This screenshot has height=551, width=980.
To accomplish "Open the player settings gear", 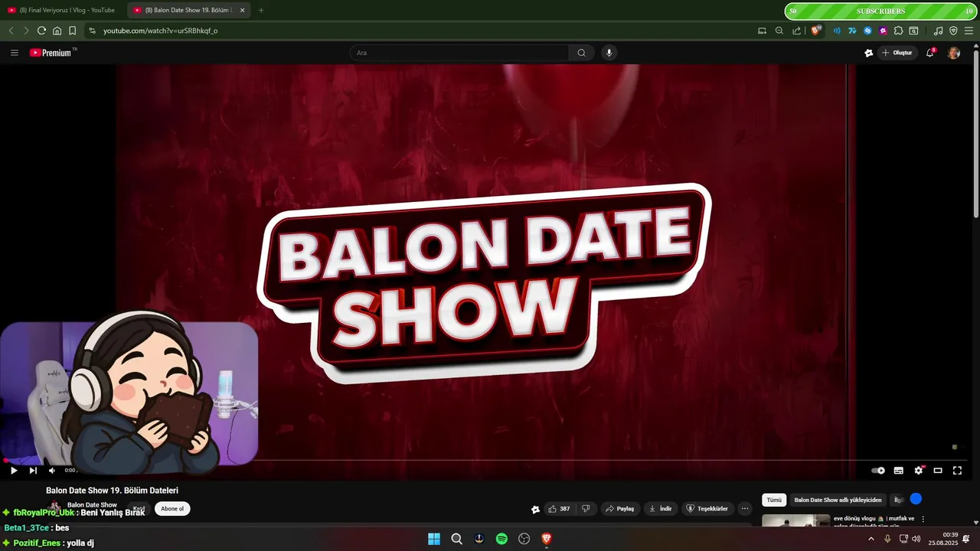I will click(919, 471).
